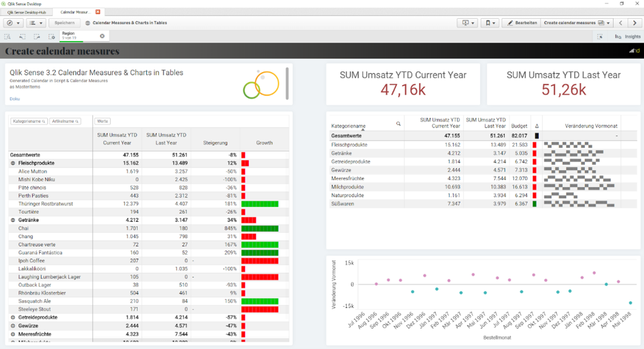Go to the previous sheet
This screenshot has width=644, height=349.
click(621, 23)
